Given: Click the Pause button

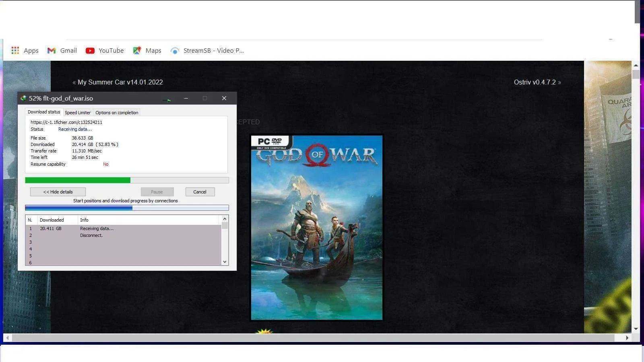Looking at the screenshot, I should coord(157,192).
